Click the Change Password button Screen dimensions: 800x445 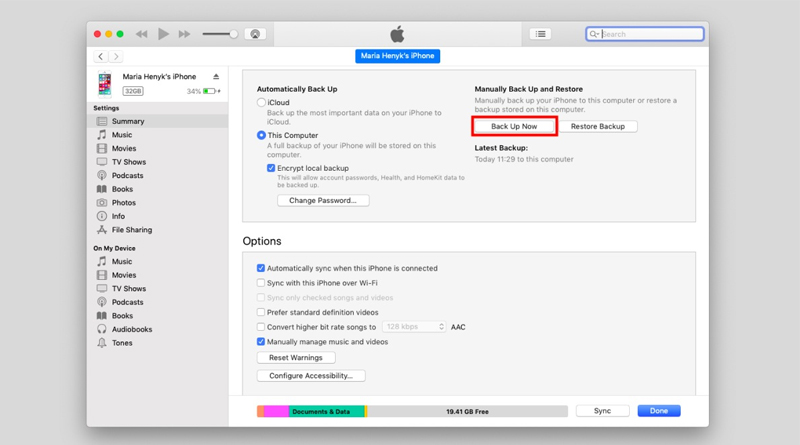coord(323,201)
